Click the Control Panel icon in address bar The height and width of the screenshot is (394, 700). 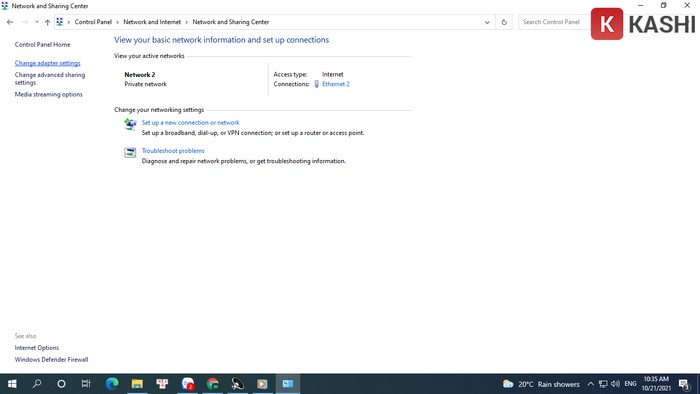pos(60,22)
